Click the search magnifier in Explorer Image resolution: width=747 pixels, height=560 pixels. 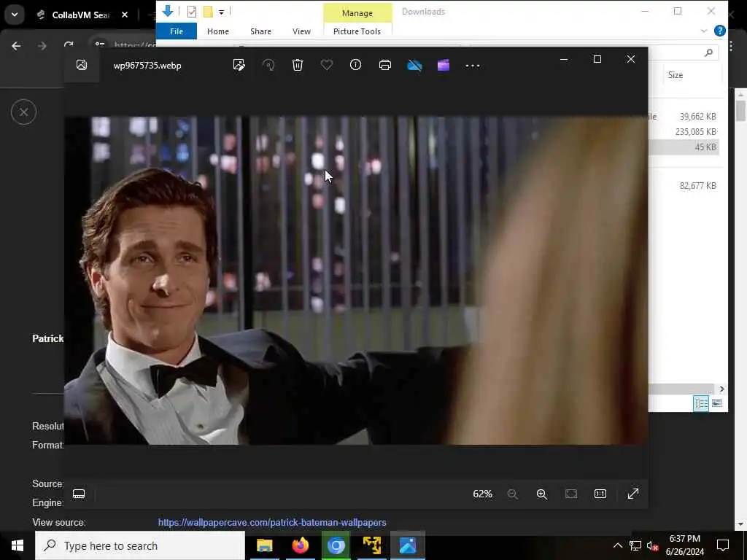708,52
